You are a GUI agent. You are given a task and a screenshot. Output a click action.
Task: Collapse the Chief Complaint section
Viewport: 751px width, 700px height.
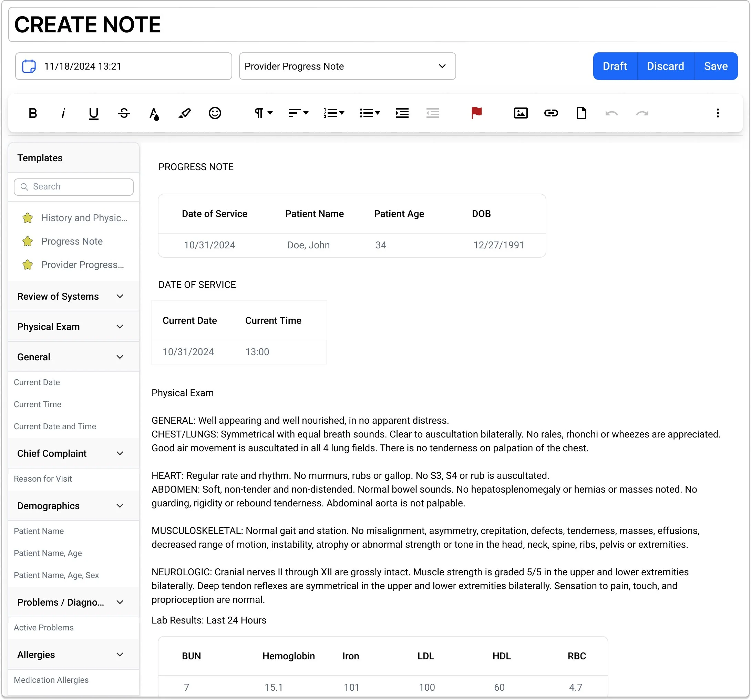click(x=120, y=453)
